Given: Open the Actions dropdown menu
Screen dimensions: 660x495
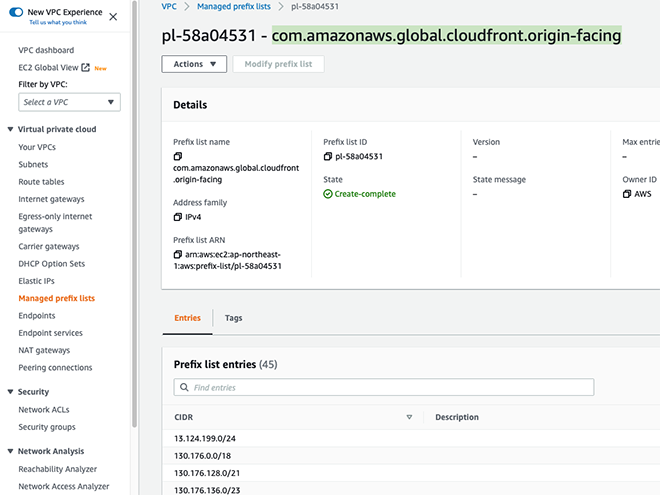Looking at the screenshot, I should pyautogui.click(x=194, y=64).
